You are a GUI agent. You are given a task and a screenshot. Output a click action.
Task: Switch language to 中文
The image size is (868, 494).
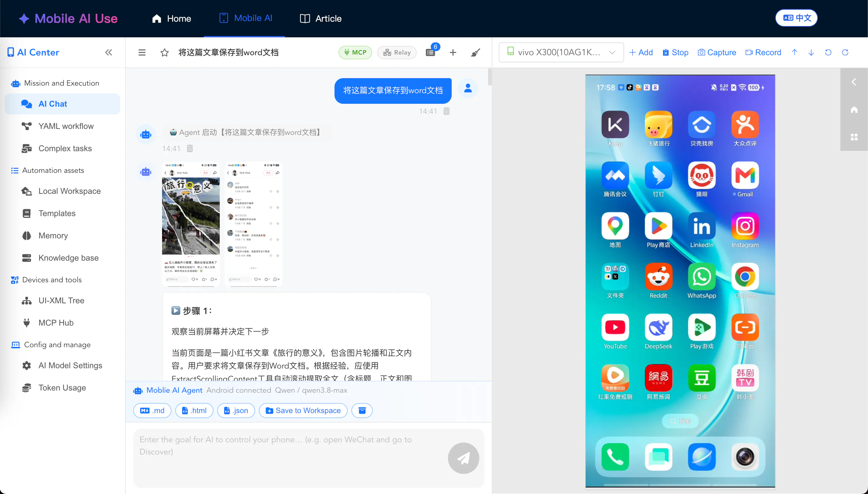tap(797, 18)
